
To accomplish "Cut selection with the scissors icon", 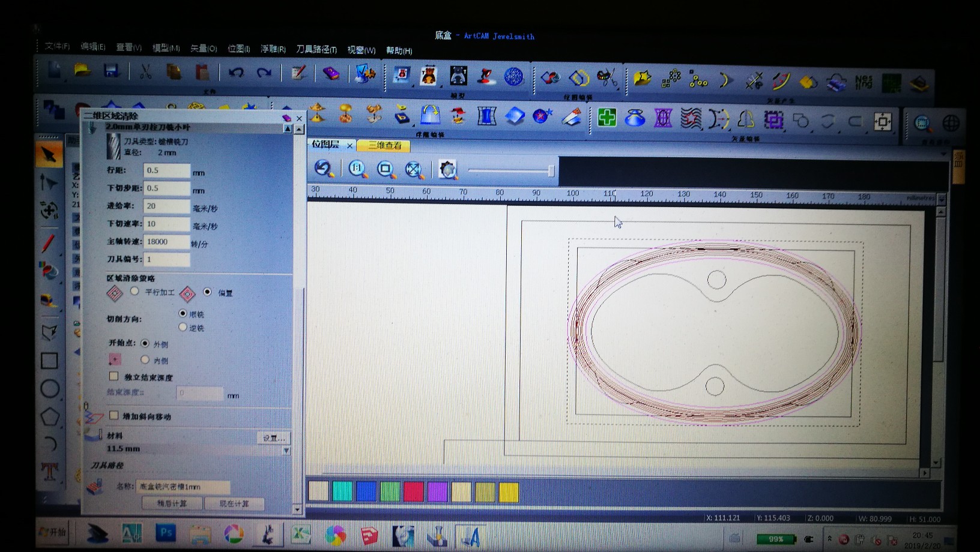I will [145, 72].
